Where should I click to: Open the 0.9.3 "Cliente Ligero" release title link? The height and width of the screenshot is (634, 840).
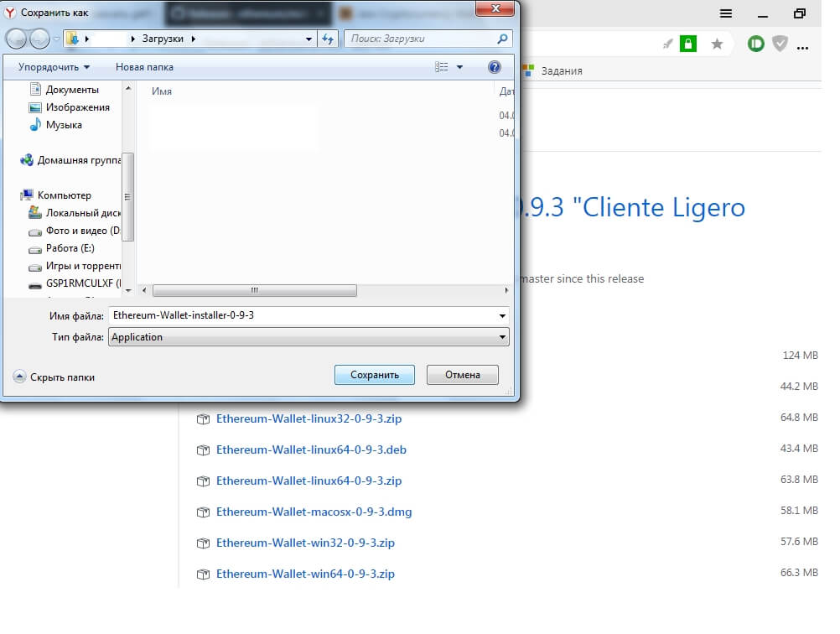[x=632, y=207]
